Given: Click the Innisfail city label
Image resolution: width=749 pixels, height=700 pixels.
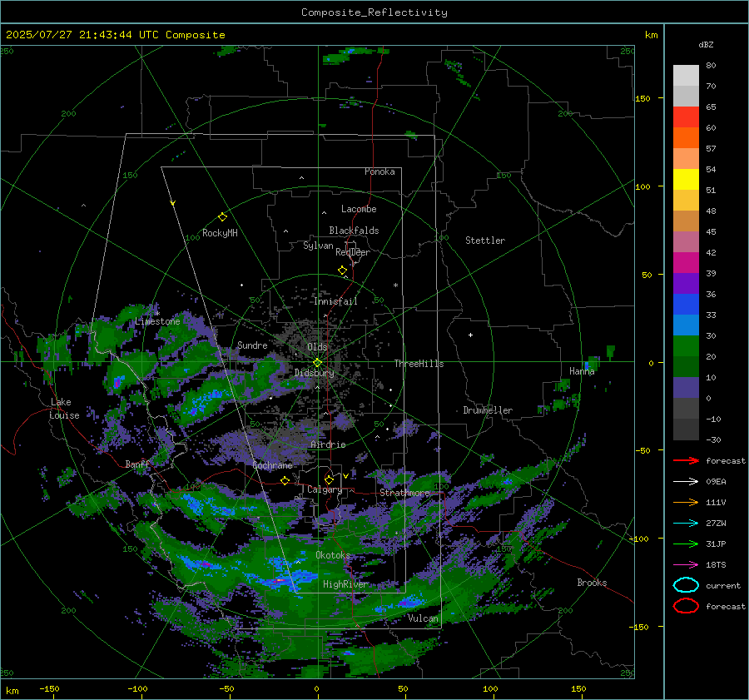Looking at the screenshot, I should [335, 301].
